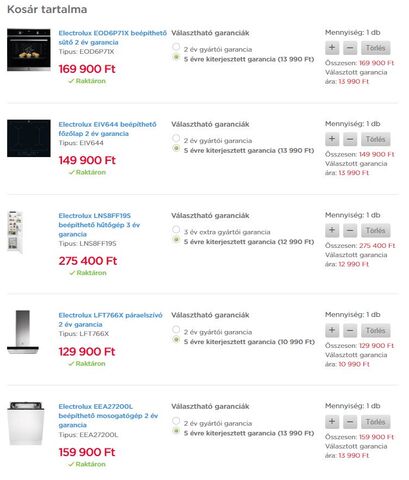Screen dimensions: 409x480
Task: Click the EEA27200L dishwasher product image
Action: click(26, 423)
